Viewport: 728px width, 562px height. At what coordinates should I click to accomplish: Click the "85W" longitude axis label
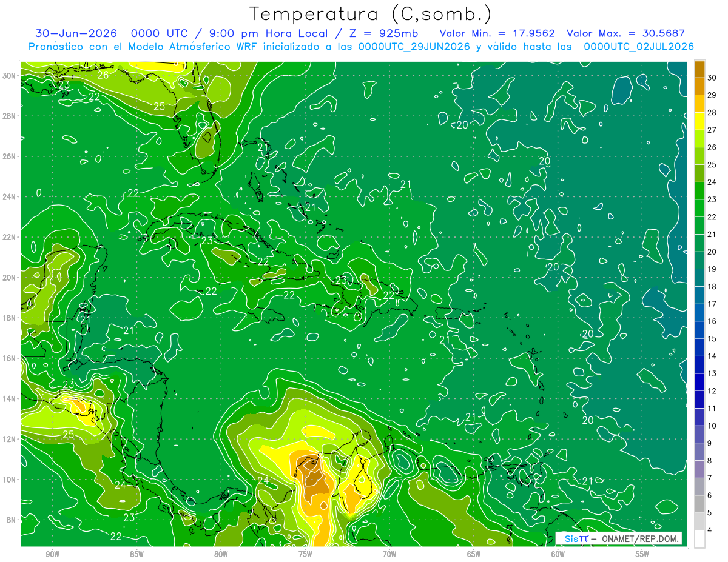click(136, 554)
